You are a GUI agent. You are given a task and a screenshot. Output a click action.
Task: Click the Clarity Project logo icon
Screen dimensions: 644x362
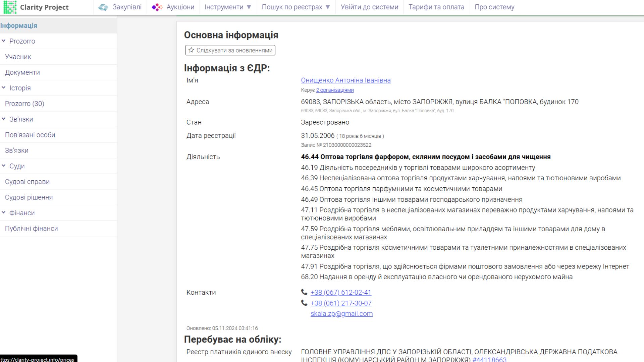click(11, 7)
